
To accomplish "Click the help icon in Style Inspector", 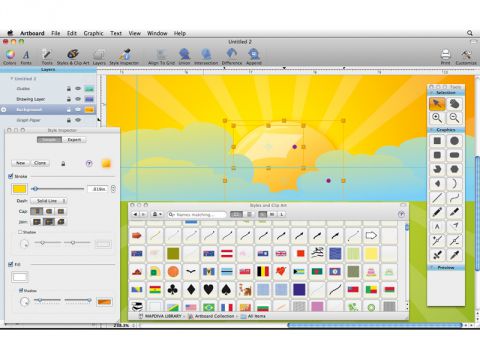I will click(89, 163).
